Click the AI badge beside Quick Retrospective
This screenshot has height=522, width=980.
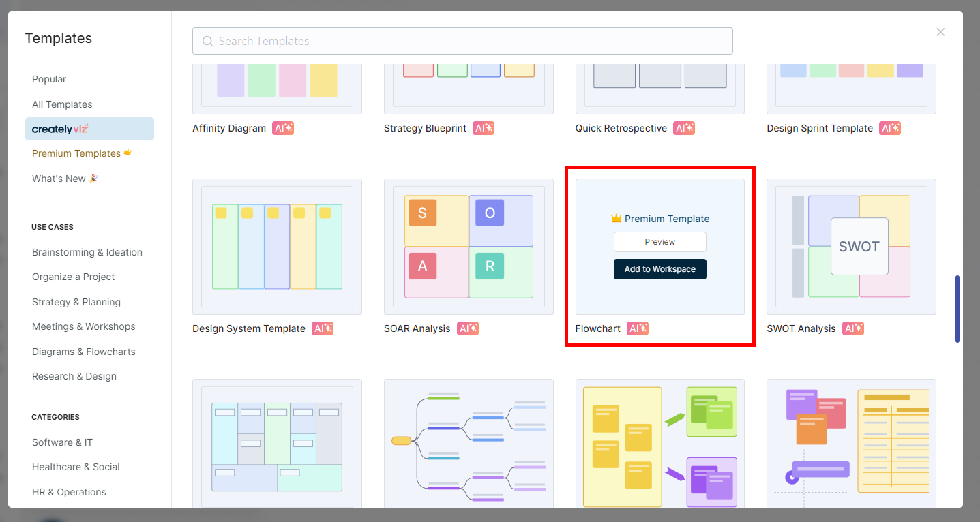683,127
